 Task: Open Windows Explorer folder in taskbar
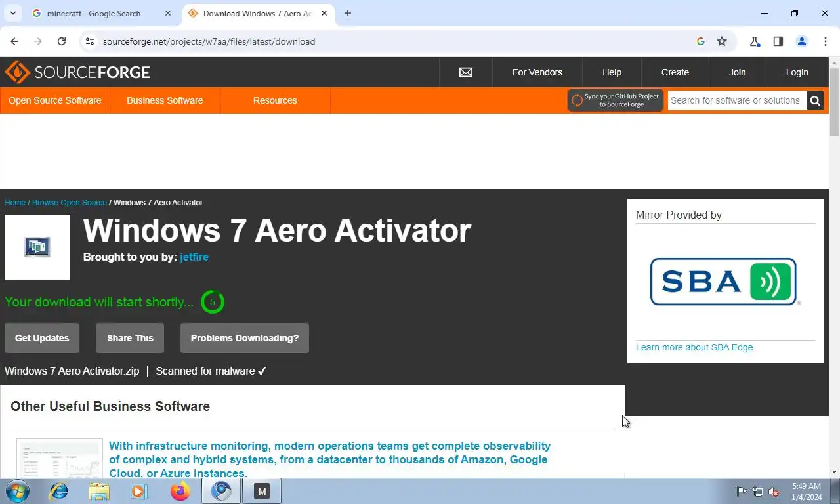pos(99,491)
